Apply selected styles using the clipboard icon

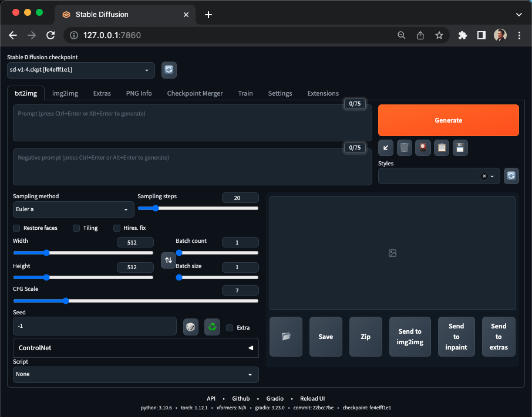pyautogui.click(x=441, y=147)
